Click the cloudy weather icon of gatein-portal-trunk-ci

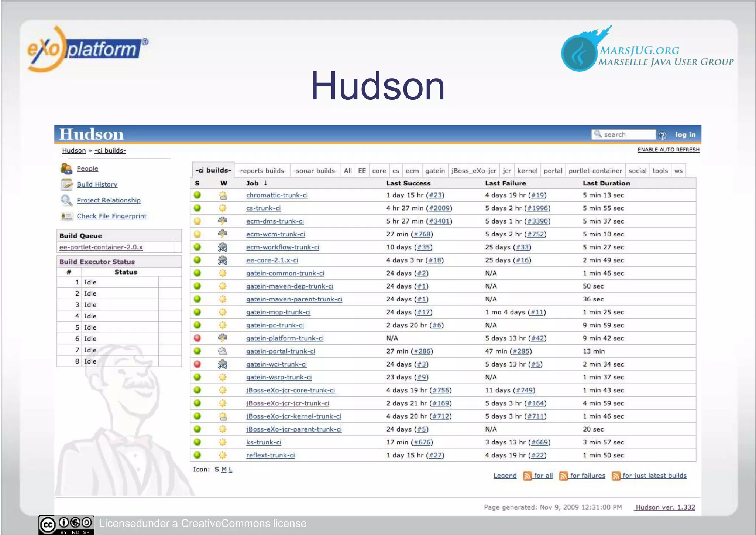(223, 351)
